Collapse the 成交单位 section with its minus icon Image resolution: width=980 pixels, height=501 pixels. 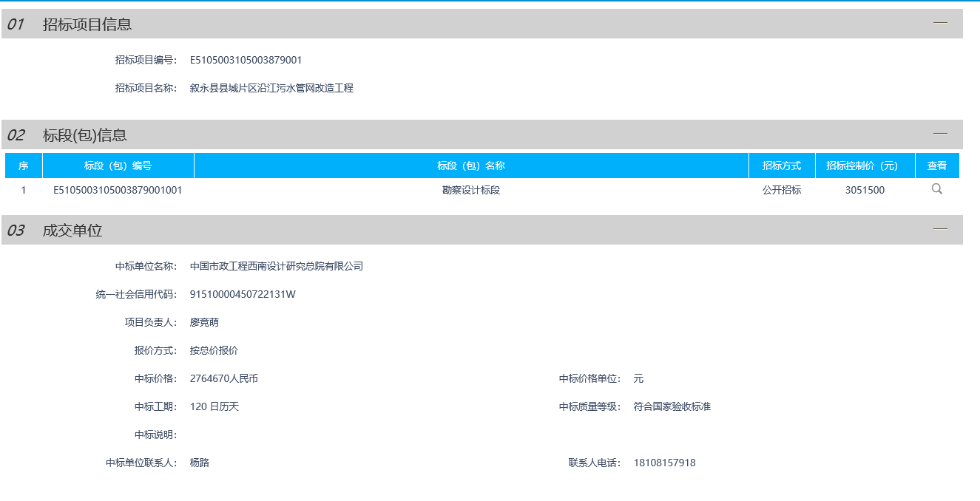pos(940,229)
